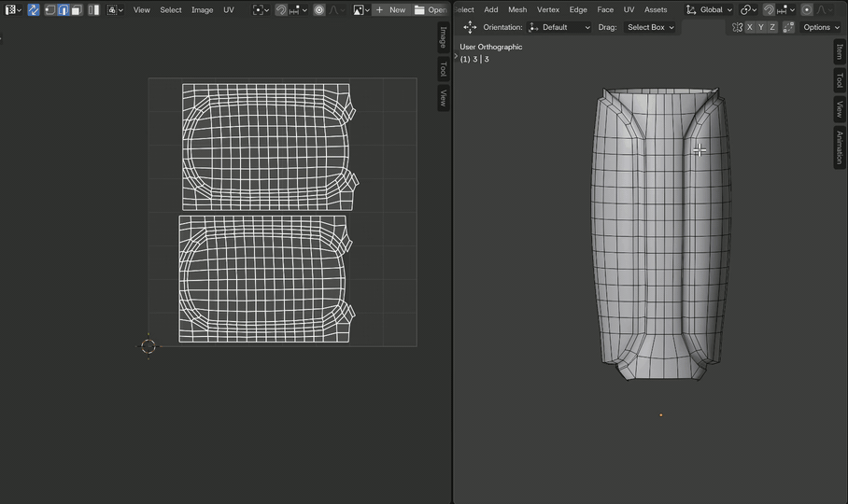The width and height of the screenshot is (848, 504).
Task: Open the Orientation Default dropdown
Action: coord(559,27)
